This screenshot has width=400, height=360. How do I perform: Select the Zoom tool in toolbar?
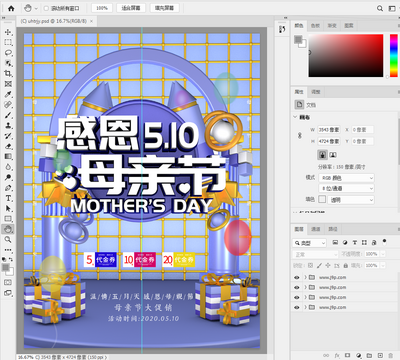[x=8, y=239]
